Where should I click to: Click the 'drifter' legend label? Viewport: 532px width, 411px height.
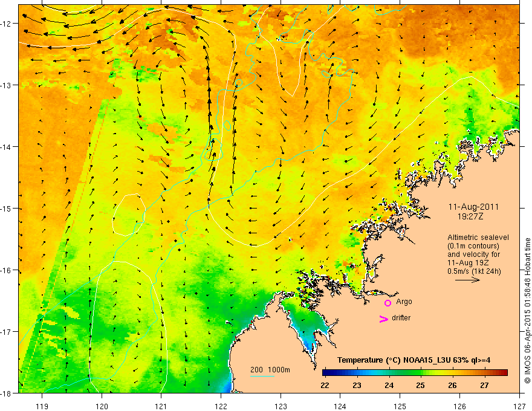401,318
